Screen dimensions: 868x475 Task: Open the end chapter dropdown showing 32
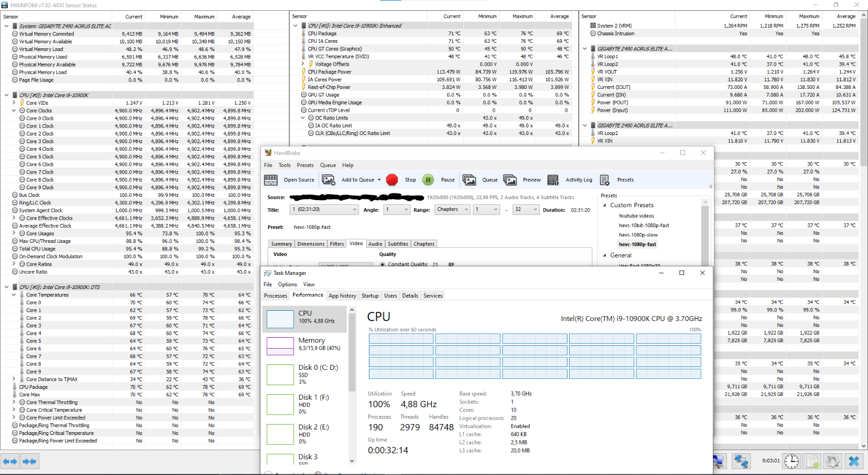point(526,209)
